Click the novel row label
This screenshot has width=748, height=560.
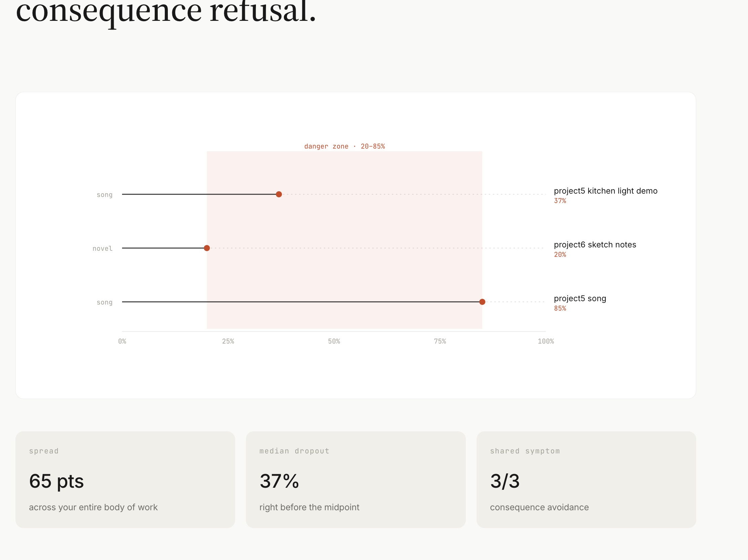pyautogui.click(x=103, y=248)
